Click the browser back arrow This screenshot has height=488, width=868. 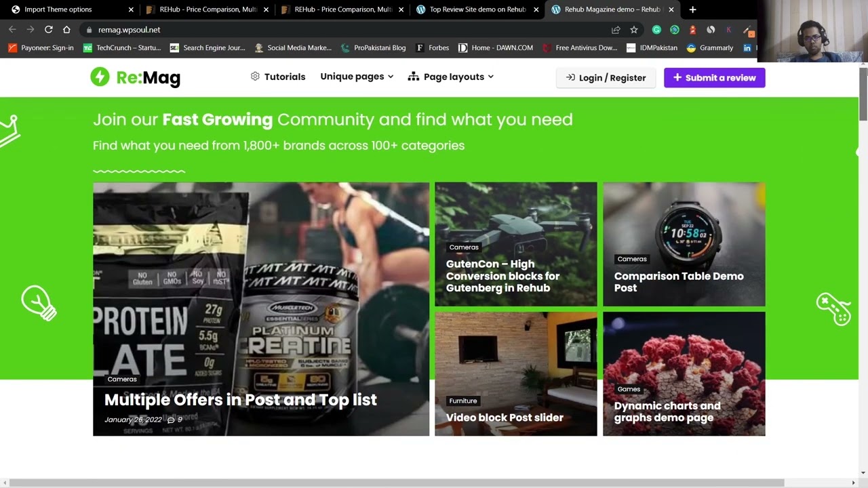12,30
